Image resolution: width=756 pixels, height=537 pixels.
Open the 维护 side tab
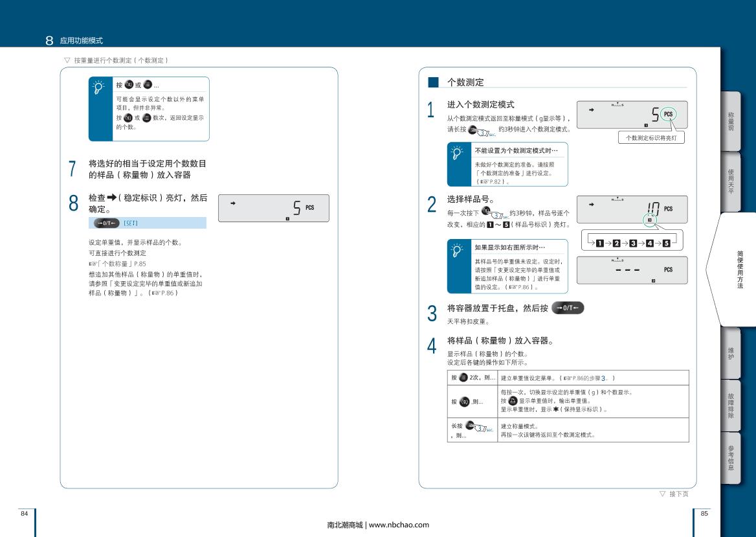click(731, 353)
